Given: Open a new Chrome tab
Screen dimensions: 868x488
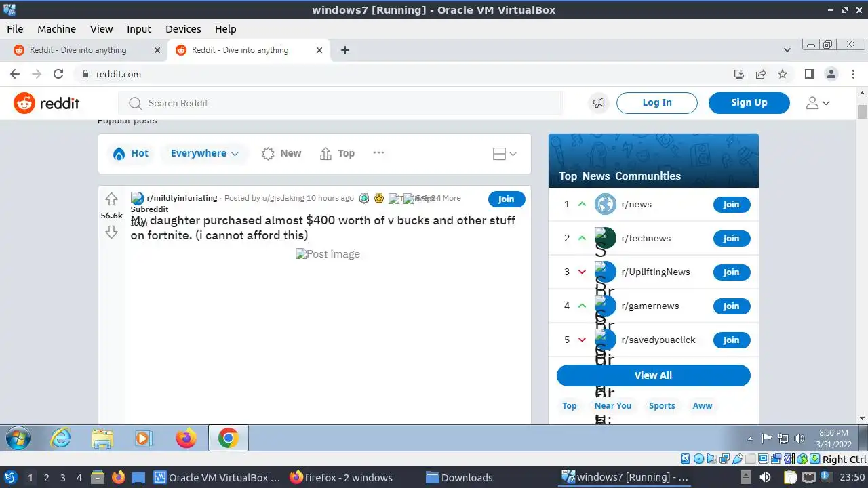Looking at the screenshot, I should pos(344,50).
